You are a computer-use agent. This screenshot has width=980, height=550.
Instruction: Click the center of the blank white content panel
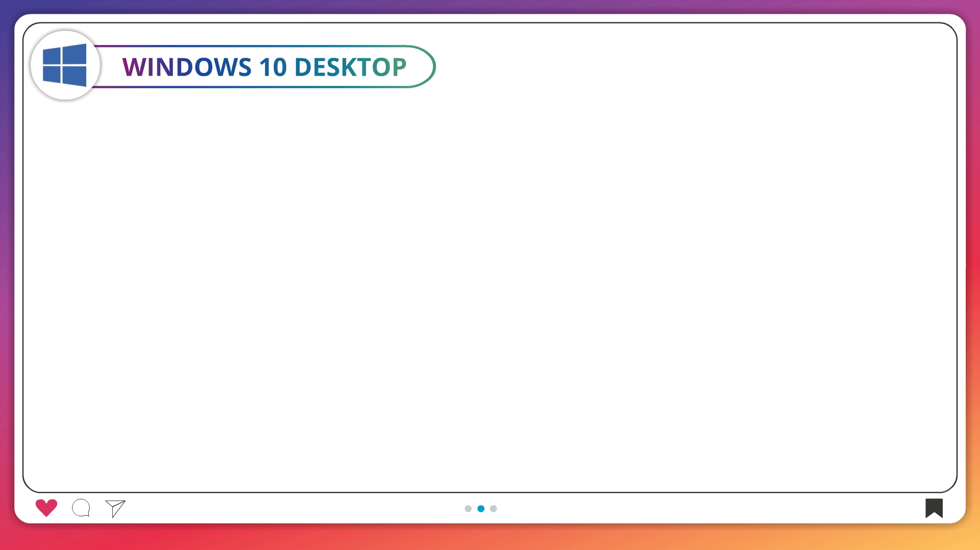[490, 286]
